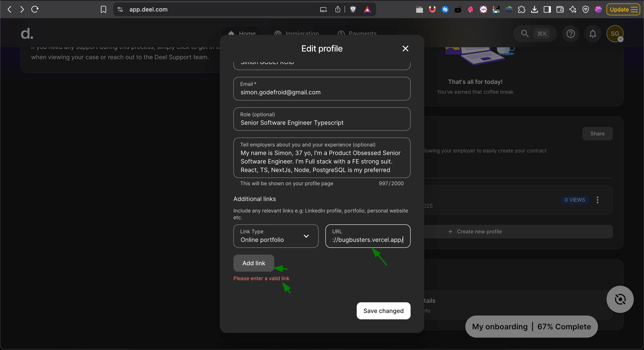Click the Brave shields icon
Image resolution: width=644 pixels, height=350 pixels.
pyautogui.click(x=353, y=10)
